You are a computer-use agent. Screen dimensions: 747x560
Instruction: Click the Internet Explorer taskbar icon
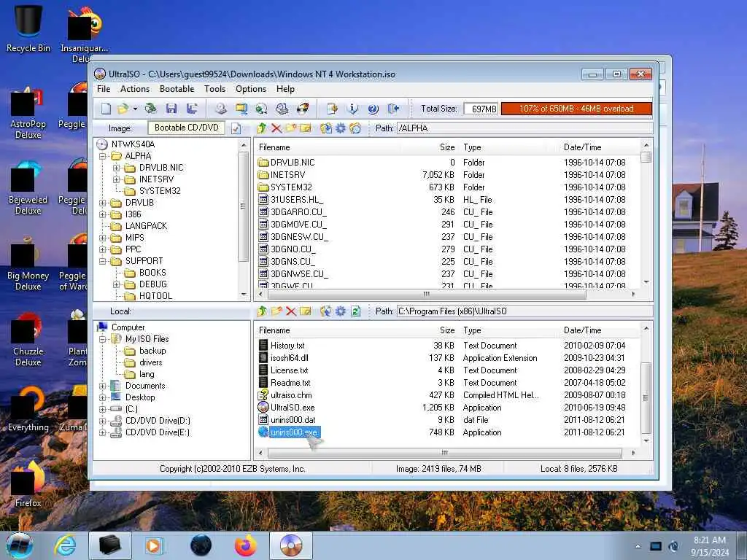coord(65,545)
